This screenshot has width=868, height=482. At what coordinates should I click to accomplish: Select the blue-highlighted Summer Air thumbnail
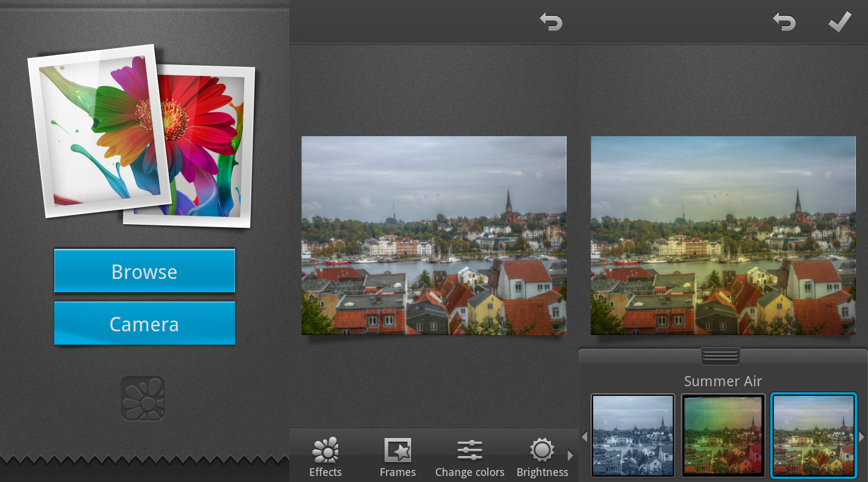point(814,435)
